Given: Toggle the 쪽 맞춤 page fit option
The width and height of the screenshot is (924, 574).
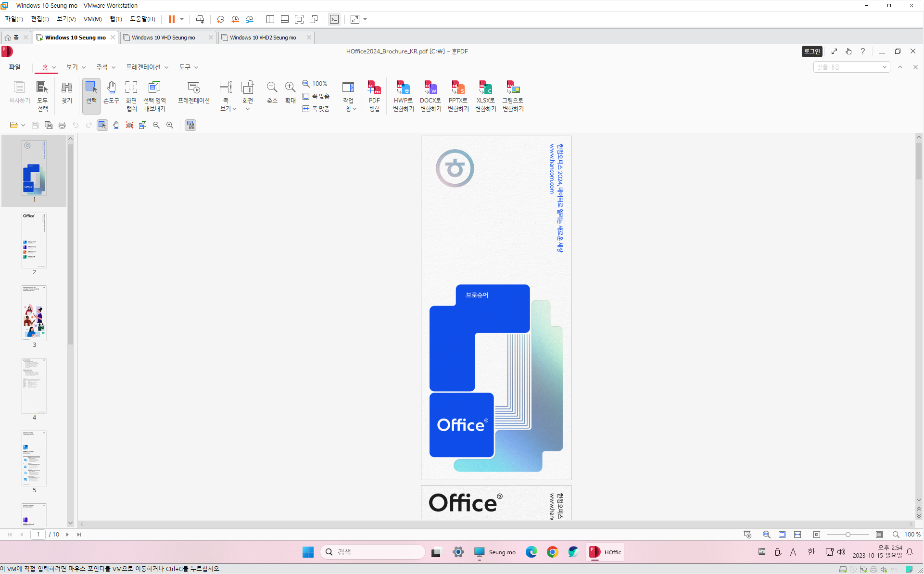Looking at the screenshot, I should pos(316,96).
